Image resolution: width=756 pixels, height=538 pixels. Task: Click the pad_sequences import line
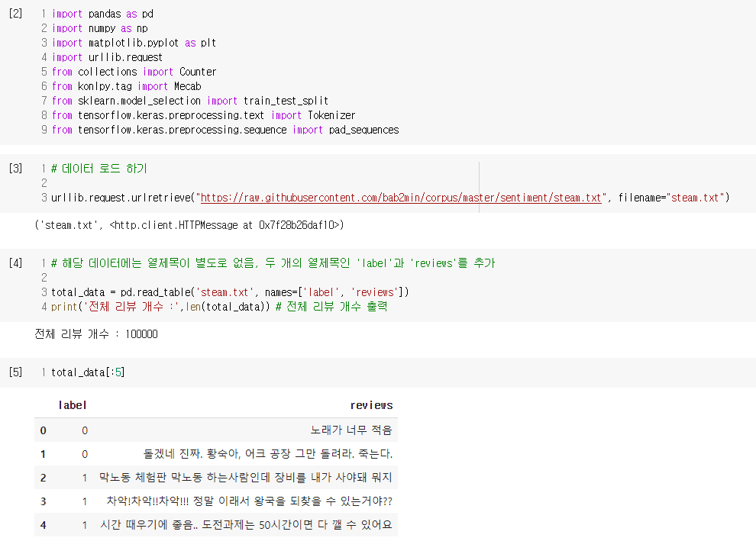click(x=225, y=130)
